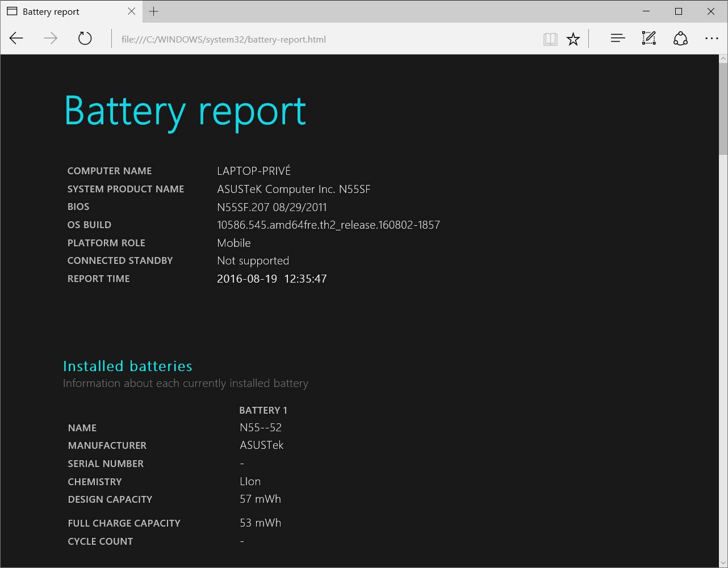
Task: Add this page to favorites with the star
Action: (574, 39)
